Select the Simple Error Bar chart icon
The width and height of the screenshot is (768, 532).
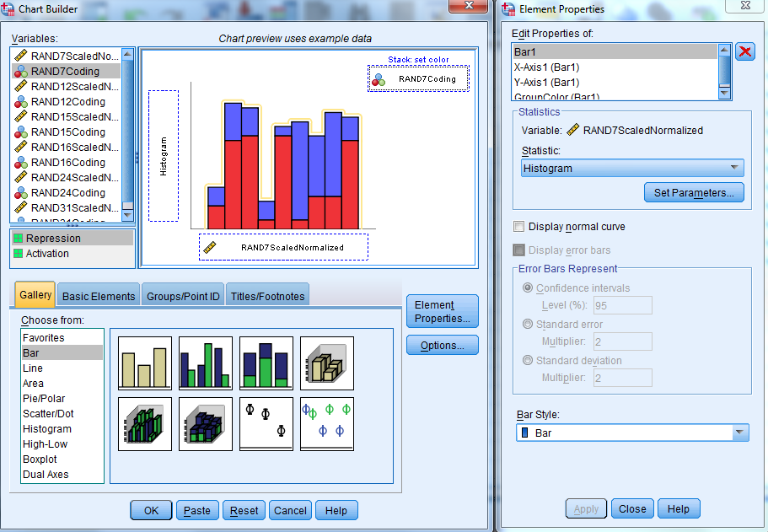pos(266,424)
